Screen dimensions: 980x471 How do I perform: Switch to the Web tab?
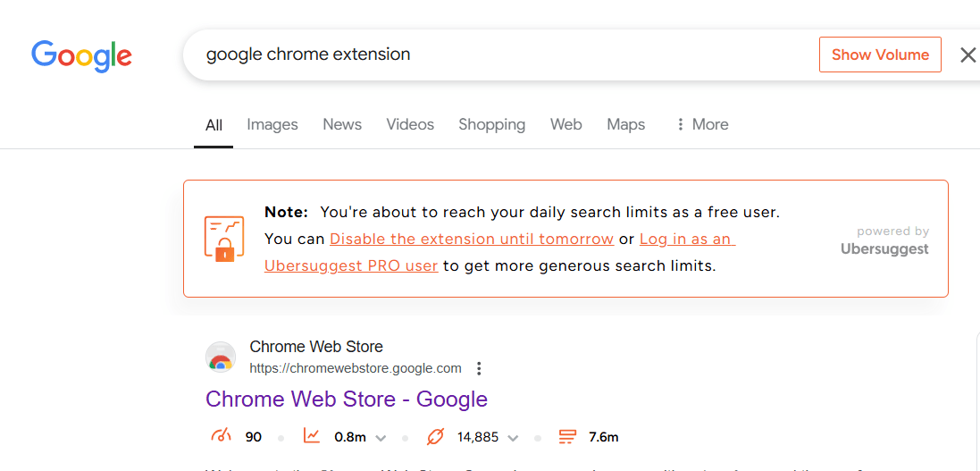566,124
